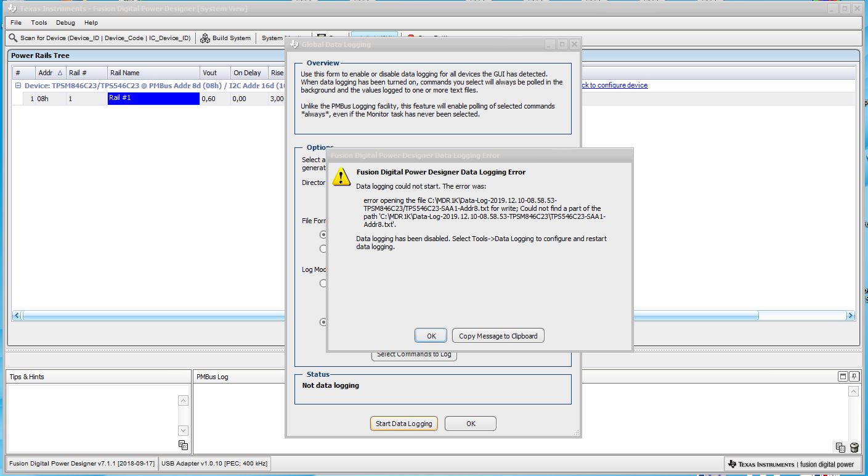Open the Debug menu

pyautogui.click(x=65, y=23)
